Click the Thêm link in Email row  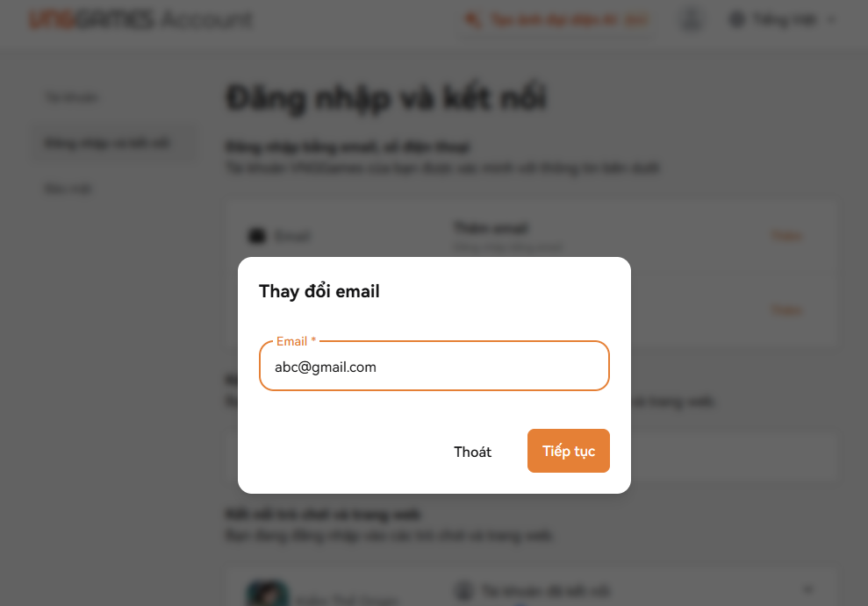pos(786,236)
